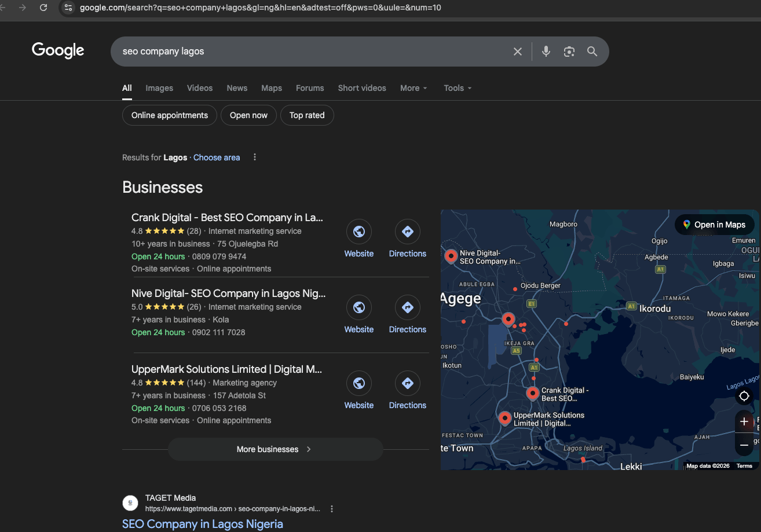Zoom out on map with minus
Screen dimensions: 761x532
744,445
